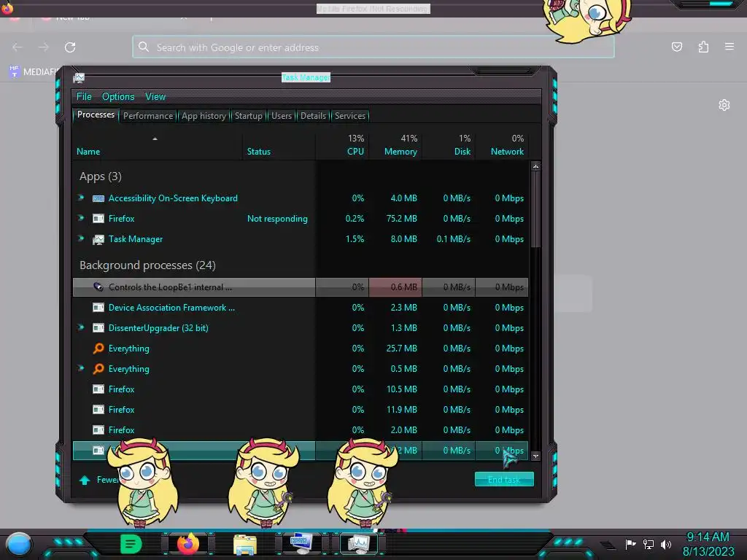
Task: Click the Firefox forward arrow
Action: pos(43,47)
